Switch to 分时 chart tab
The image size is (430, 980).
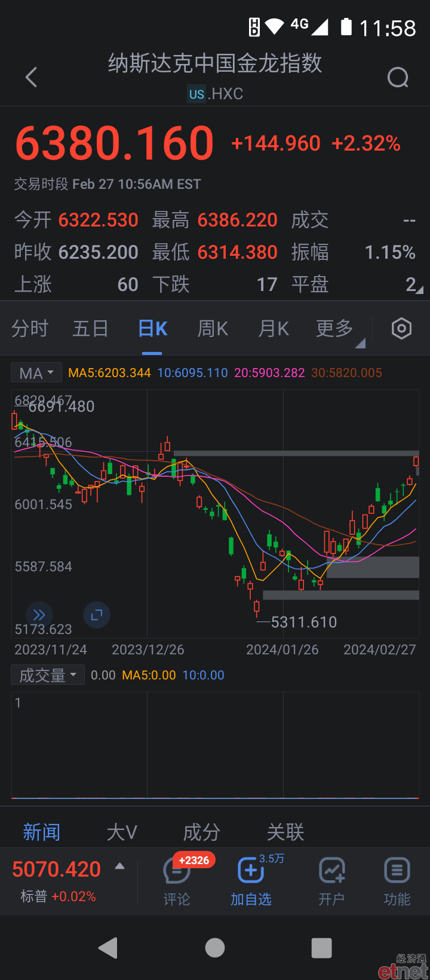tap(30, 329)
